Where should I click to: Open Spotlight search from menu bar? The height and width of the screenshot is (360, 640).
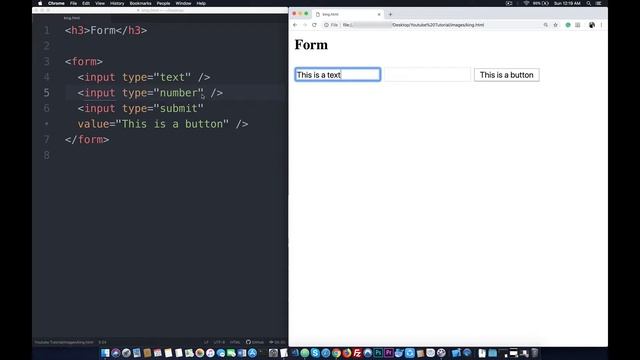click(589, 3)
